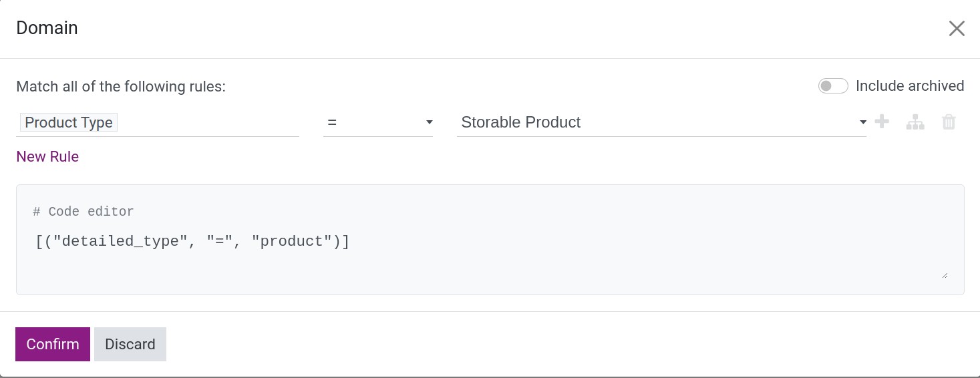Click the code editor resize handle
This screenshot has width=980, height=378.
coord(945,274)
